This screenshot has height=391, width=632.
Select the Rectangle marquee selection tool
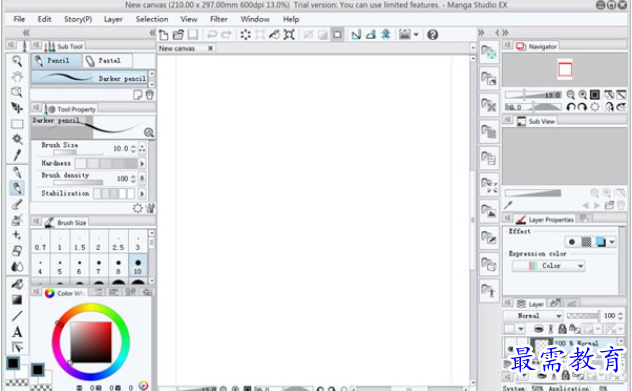tap(17, 124)
